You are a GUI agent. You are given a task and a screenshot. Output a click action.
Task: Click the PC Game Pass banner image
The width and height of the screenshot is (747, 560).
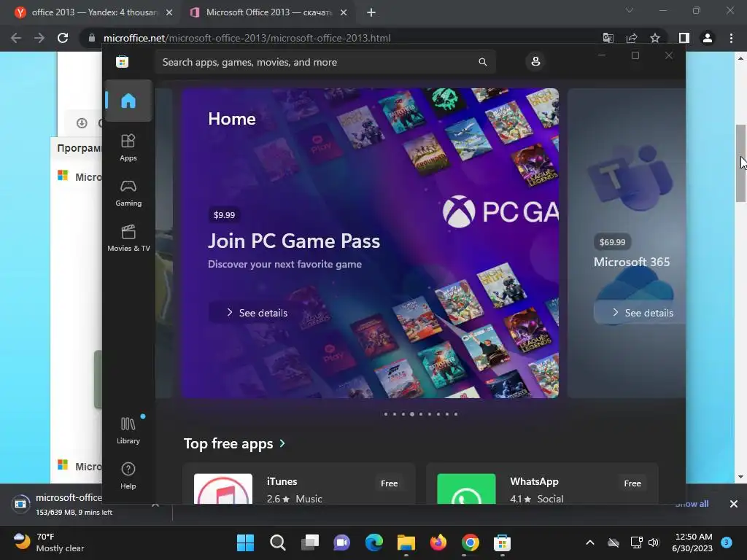tap(370, 243)
